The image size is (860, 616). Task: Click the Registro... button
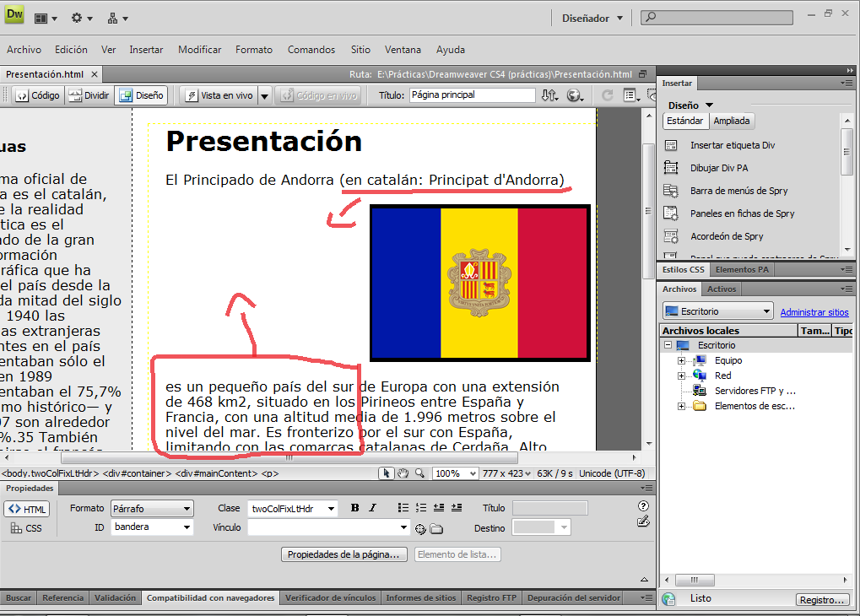pos(822,599)
